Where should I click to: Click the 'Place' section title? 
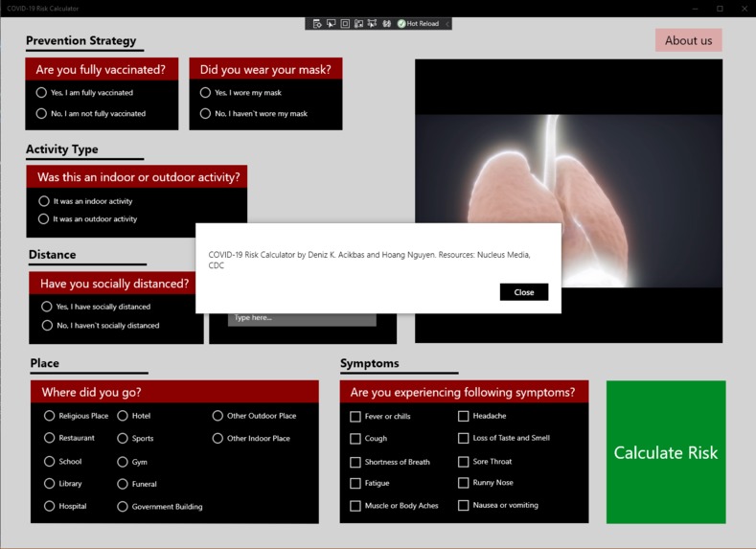point(45,363)
